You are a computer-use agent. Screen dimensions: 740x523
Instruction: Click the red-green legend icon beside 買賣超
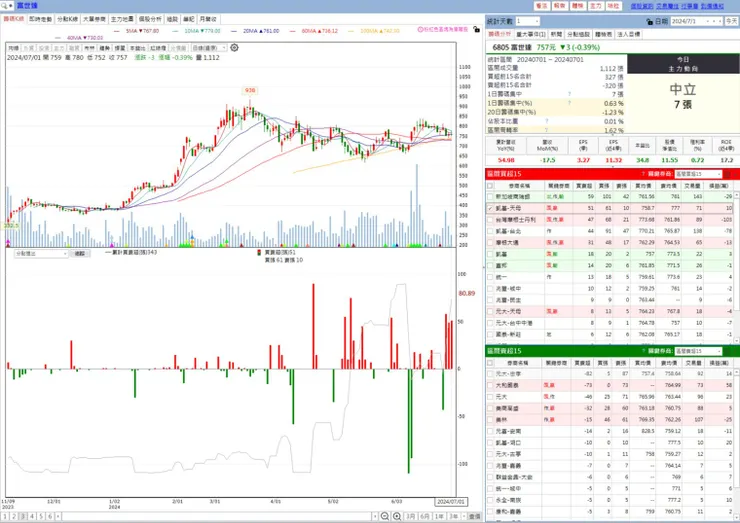(259, 253)
